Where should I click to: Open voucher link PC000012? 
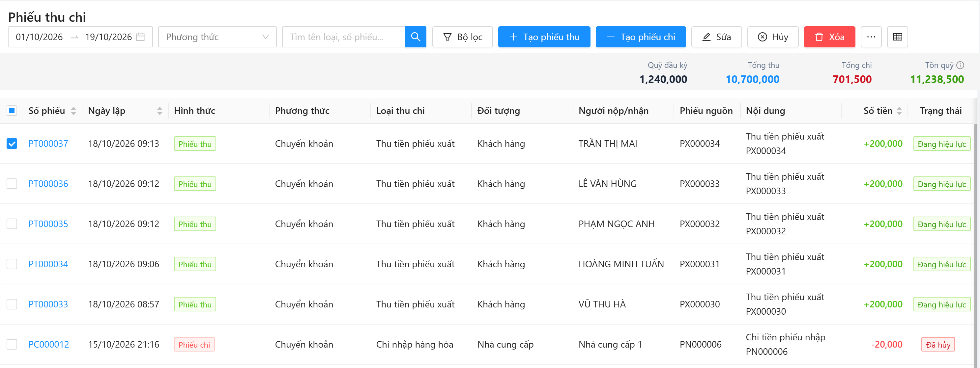point(49,344)
